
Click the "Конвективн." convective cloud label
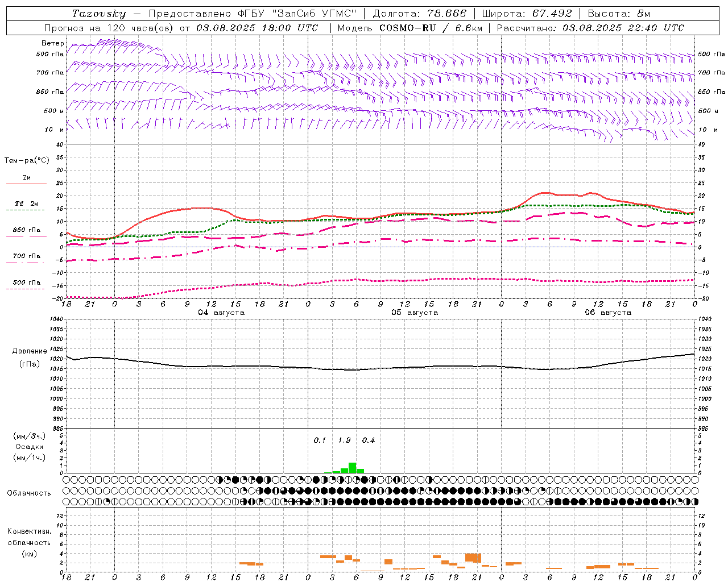(29, 531)
